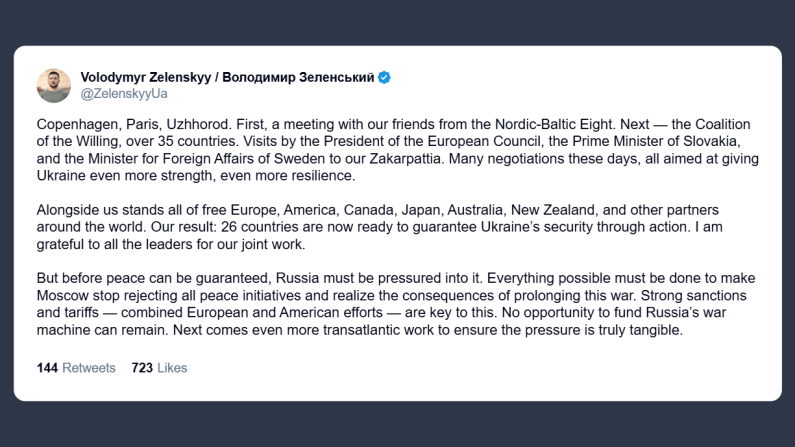View the 723 Likes count
The image size is (795, 447).
pos(159,368)
